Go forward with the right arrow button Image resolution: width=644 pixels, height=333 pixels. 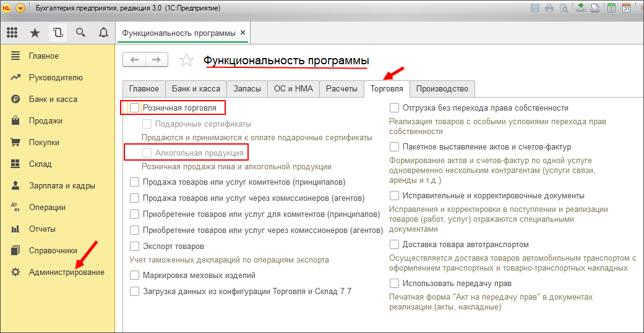157,59
